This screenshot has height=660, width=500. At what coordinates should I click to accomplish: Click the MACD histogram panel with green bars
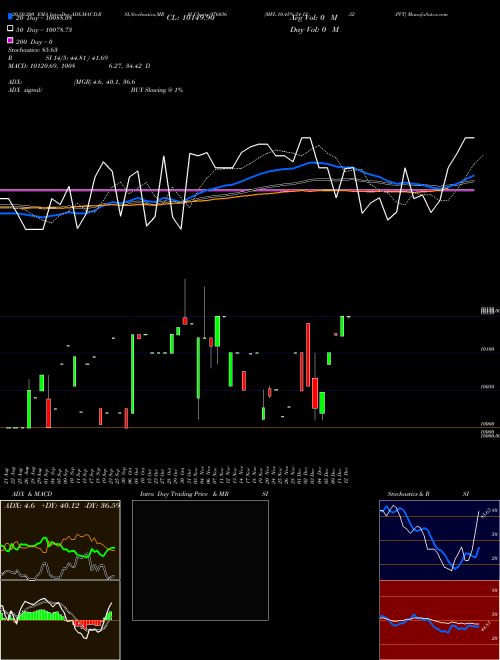click(60, 620)
